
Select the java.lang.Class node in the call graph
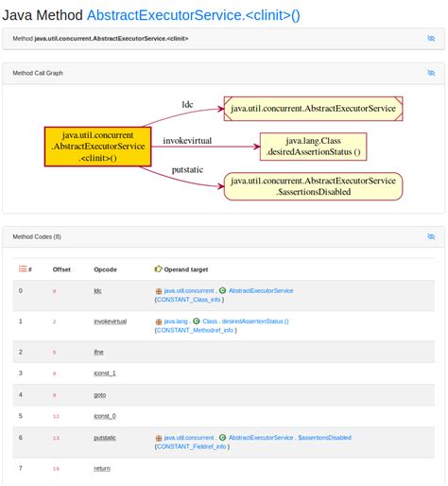(x=313, y=147)
